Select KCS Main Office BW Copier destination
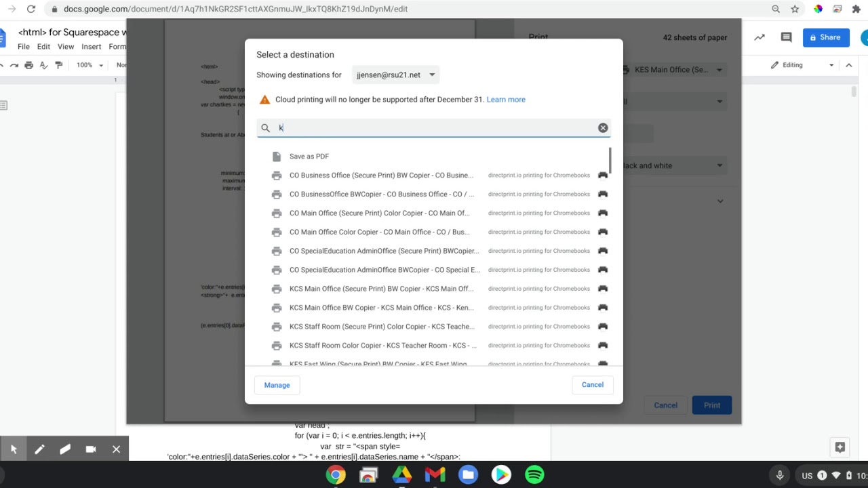The image size is (868, 488). 433,308
